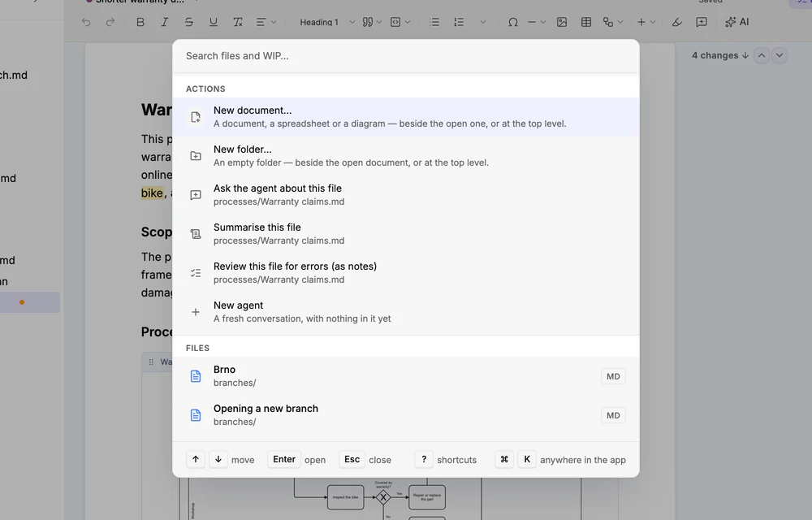Click the plus icon beside New agent
Screen dimensions: 812x520
pyautogui.click(x=195, y=312)
